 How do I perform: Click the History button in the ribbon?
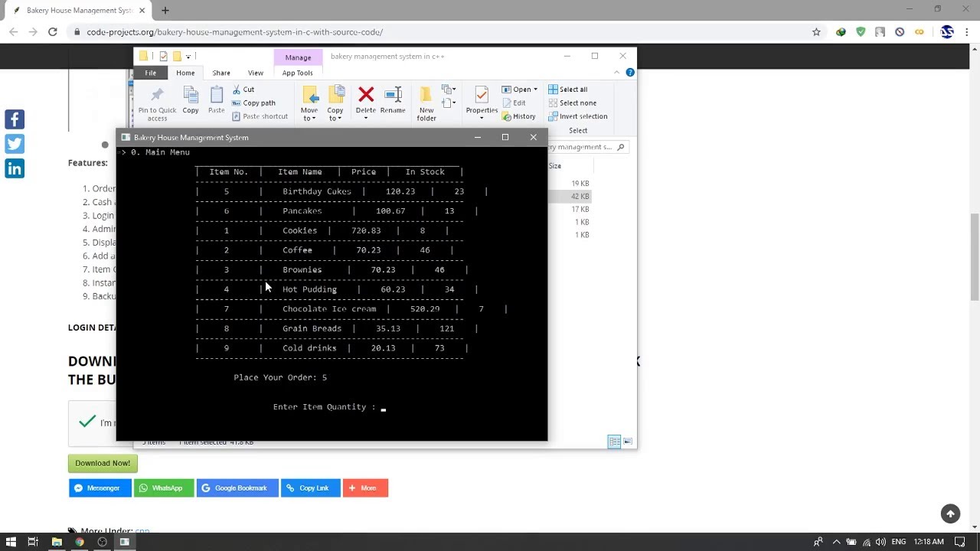519,116
